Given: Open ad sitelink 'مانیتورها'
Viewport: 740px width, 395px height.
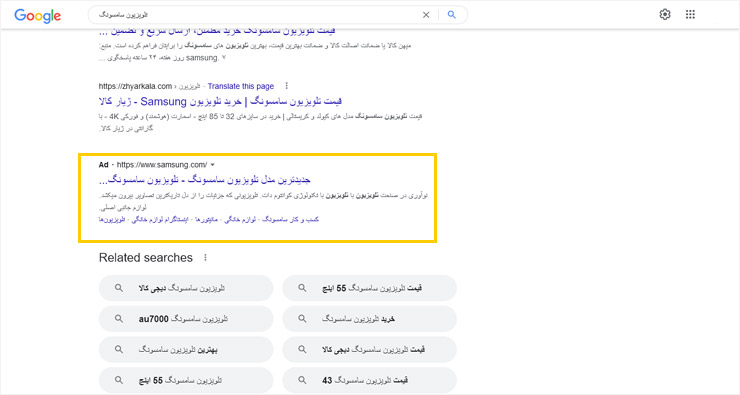Looking at the screenshot, I should pos(206,219).
